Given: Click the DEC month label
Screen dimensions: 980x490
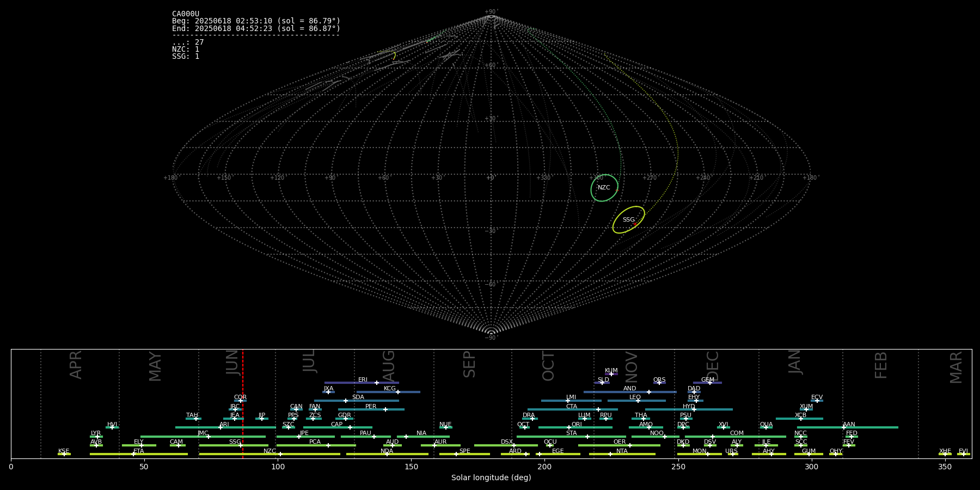Looking at the screenshot, I should coord(712,365).
